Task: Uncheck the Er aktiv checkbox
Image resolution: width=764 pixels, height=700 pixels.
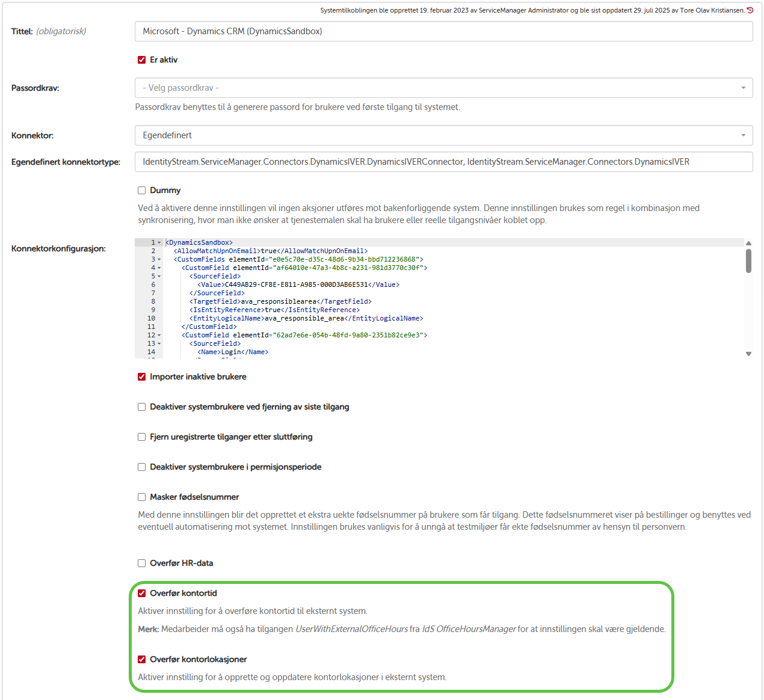Action: (142, 60)
